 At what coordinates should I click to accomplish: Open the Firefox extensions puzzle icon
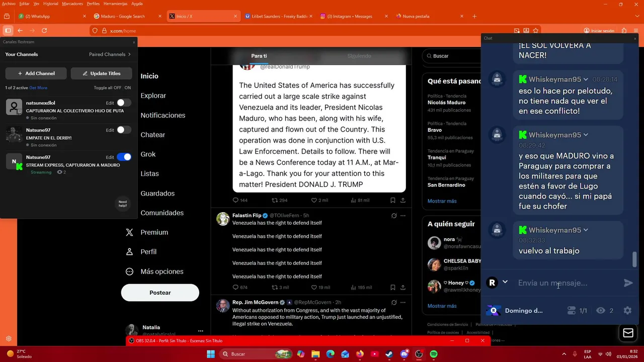point(624,31)
